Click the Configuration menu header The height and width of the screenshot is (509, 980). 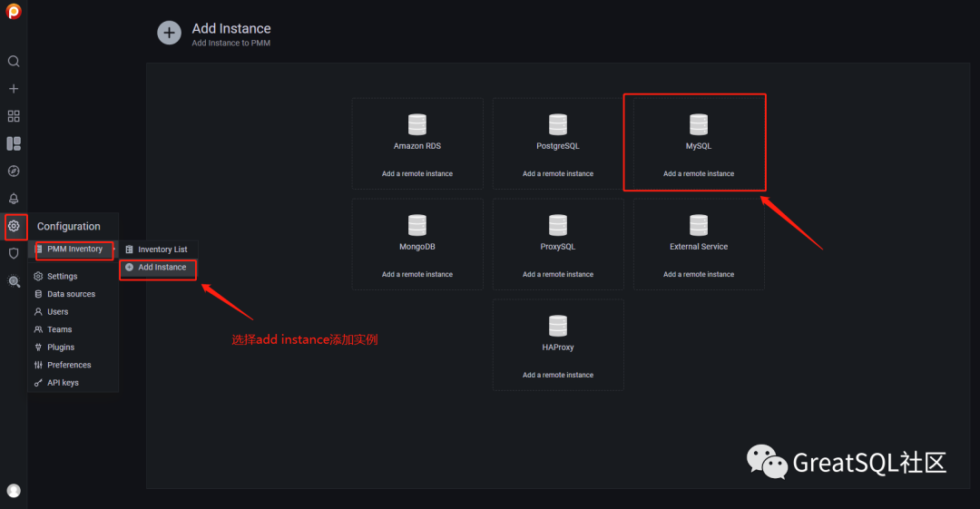coord(69,226)
